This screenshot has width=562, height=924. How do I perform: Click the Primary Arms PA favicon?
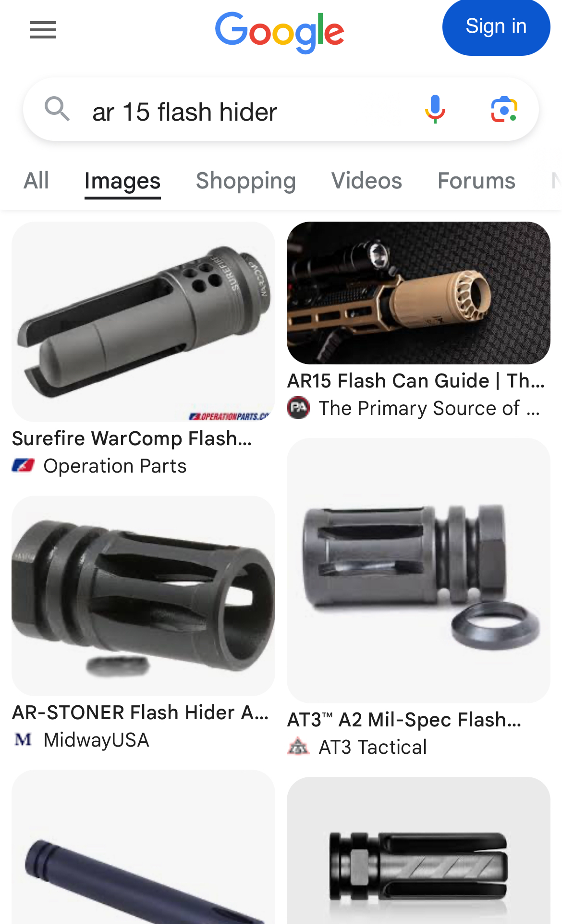[298, 408]
